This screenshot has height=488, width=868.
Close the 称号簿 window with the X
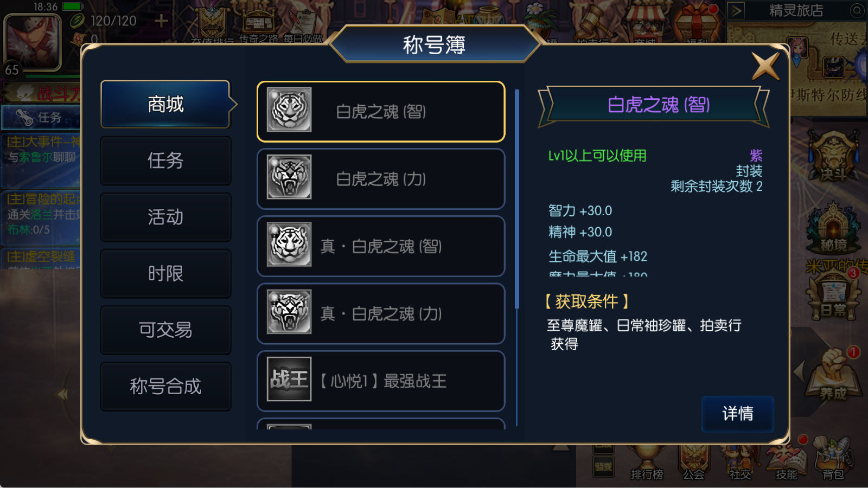click(765, 66)
